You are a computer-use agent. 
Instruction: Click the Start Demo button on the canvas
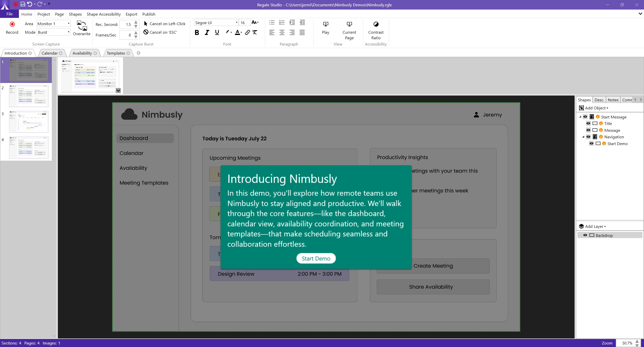[316, 258]
